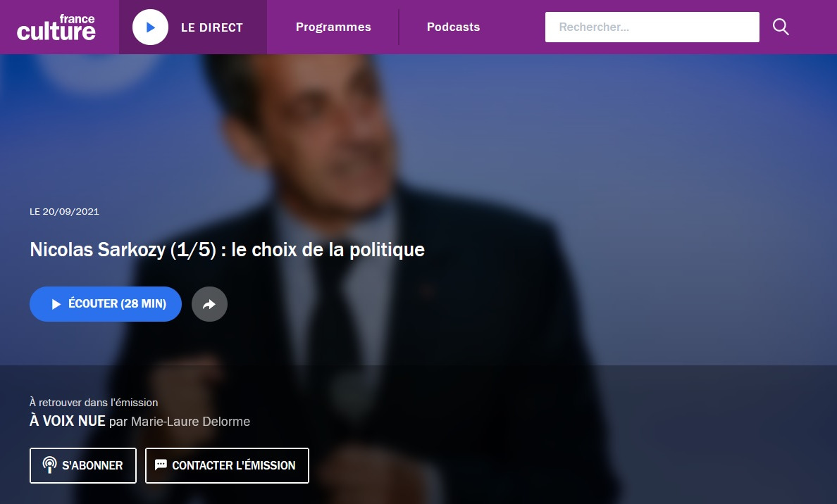This screenshot has height=504, width=837.
Task: Click the France Culture logo
Action: point(56,27)
